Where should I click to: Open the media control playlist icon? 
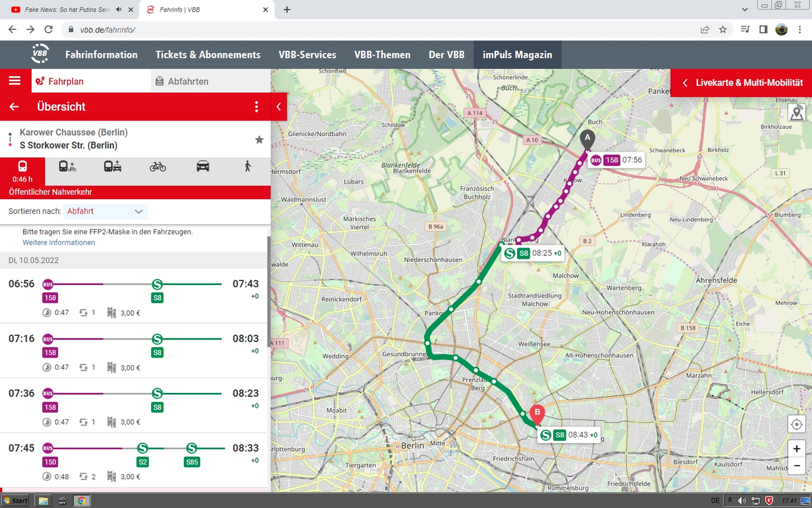tap(745, 30)
